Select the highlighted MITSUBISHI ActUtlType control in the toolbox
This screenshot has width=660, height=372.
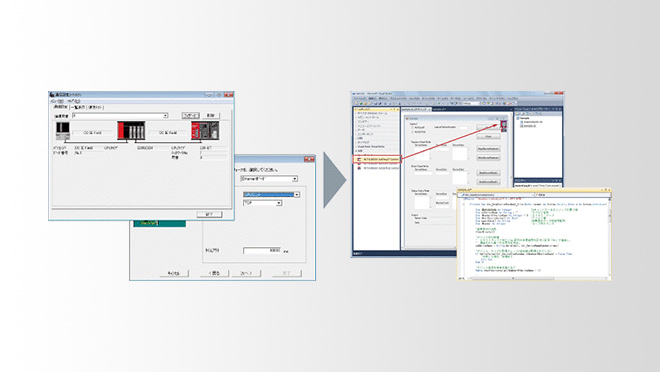coord(377,159)
